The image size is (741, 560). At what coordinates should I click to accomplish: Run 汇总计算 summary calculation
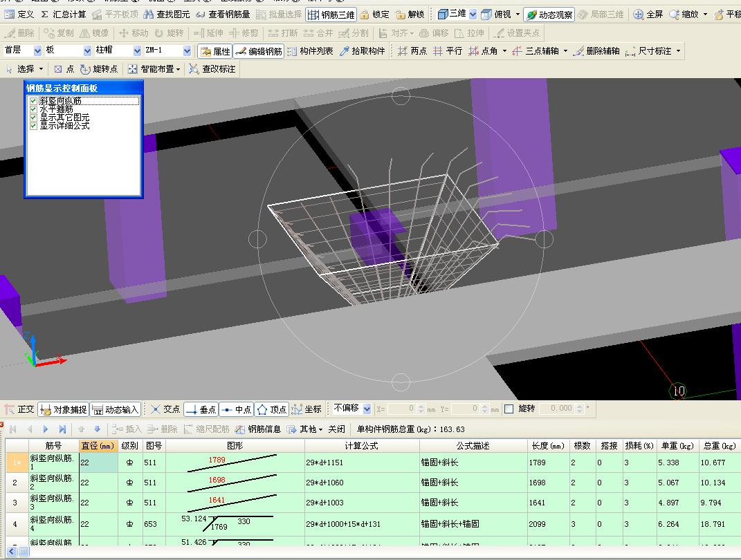tap(63, 14)
